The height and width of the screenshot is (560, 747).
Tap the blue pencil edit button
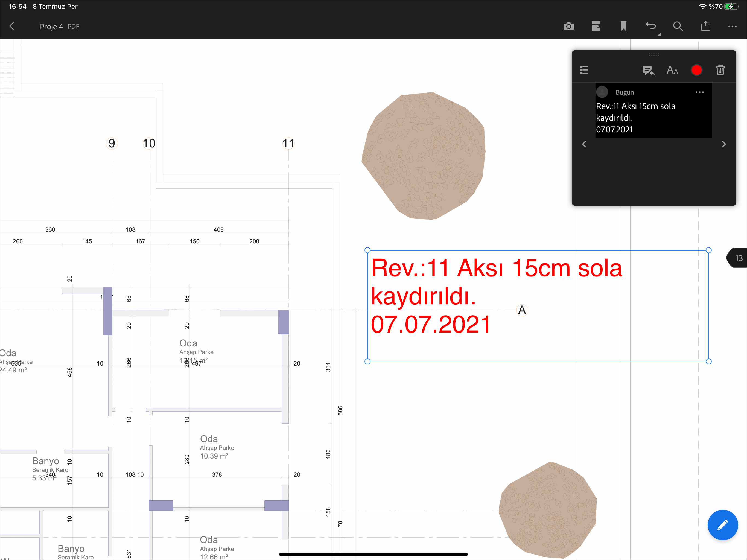pyautogui.click(x=723, y=525)
